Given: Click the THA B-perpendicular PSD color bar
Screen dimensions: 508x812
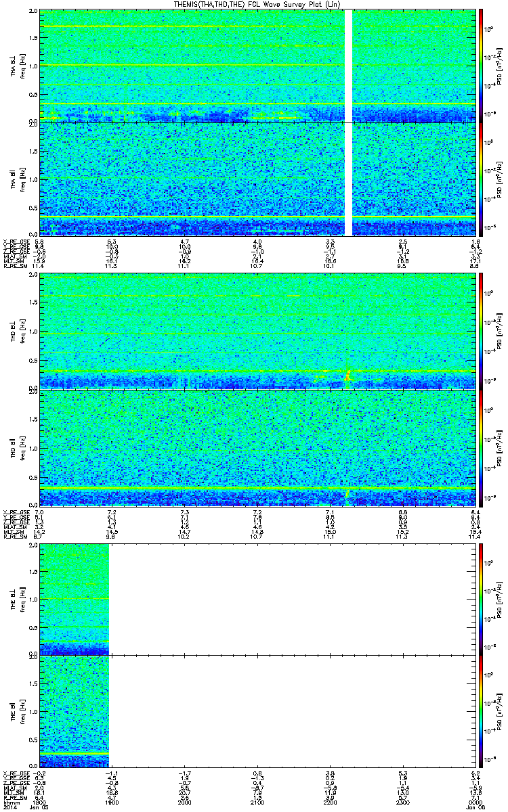Looking at the screenshot, I should click(x=481, y=66).
